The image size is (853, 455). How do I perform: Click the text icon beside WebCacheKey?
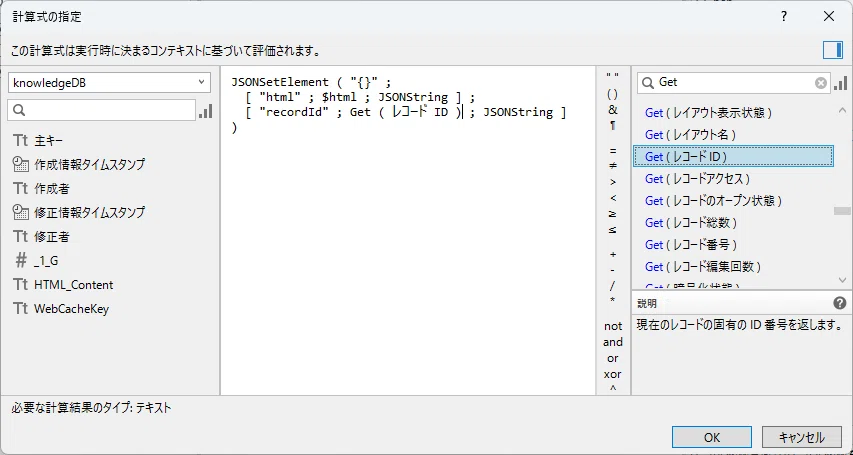[x=20, y=309]
